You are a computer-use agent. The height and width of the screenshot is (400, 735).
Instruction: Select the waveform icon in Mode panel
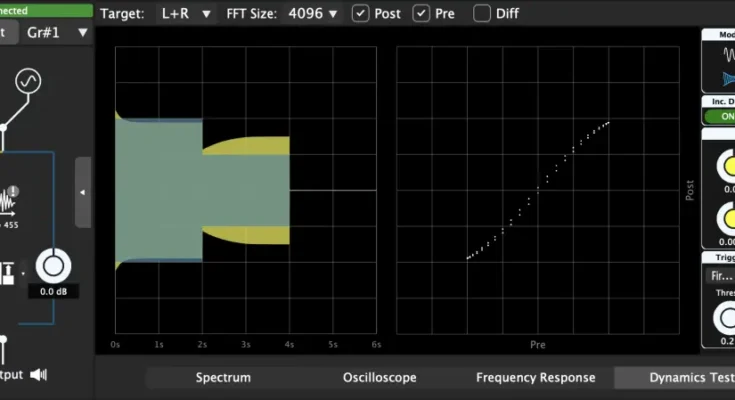pyautogui.click(x=724, y=55)
